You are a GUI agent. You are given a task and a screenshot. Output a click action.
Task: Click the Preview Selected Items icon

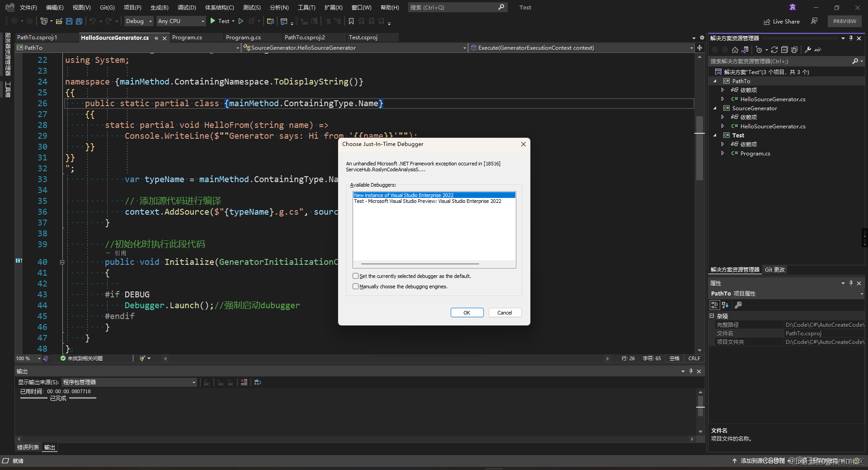pos(818,50)
